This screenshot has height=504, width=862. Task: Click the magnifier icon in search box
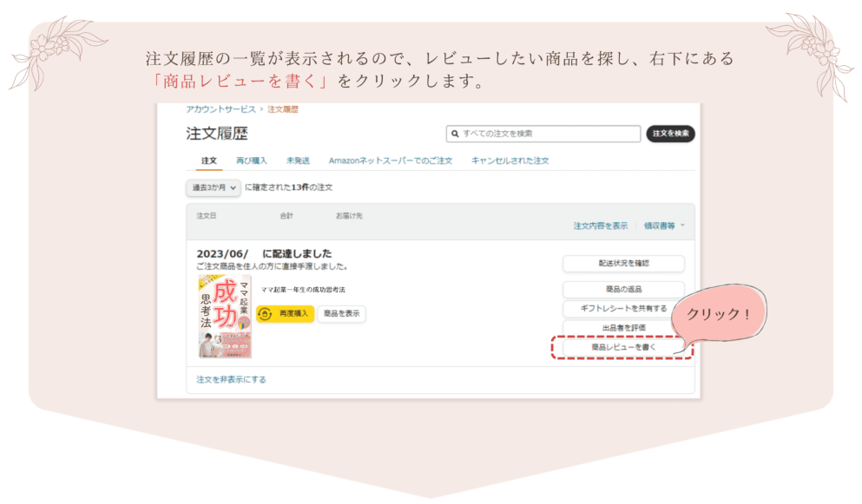[454, 134]
